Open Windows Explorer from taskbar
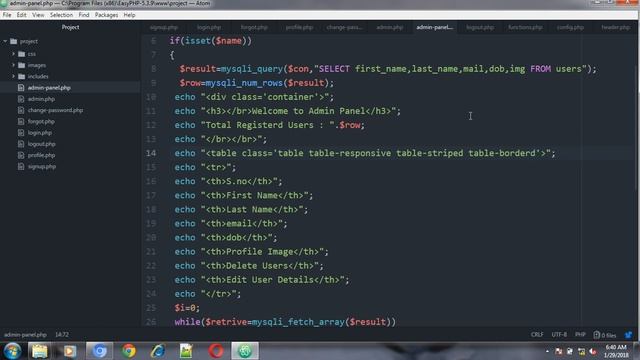The height and width of the screenshot is (360, 640). tap(40, 351)
